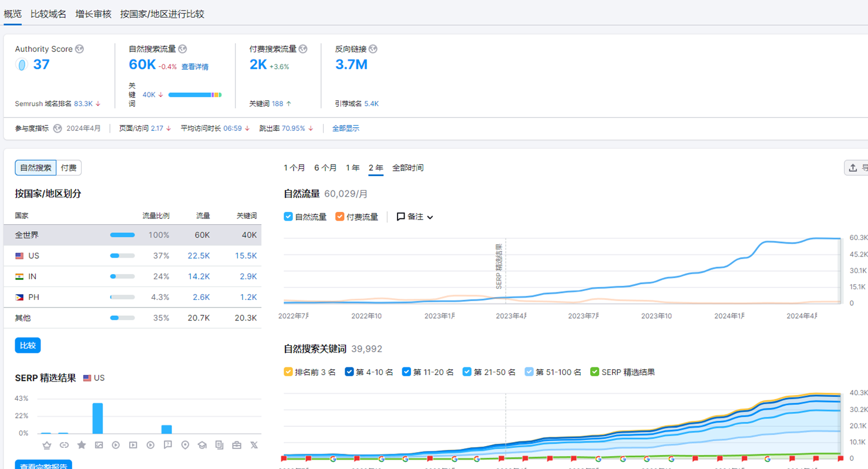Viewport: 868px width, 469px height.
Task: Click the crown icon in SERP features chart
Action: pyautogui.click(x=47, y=445)
